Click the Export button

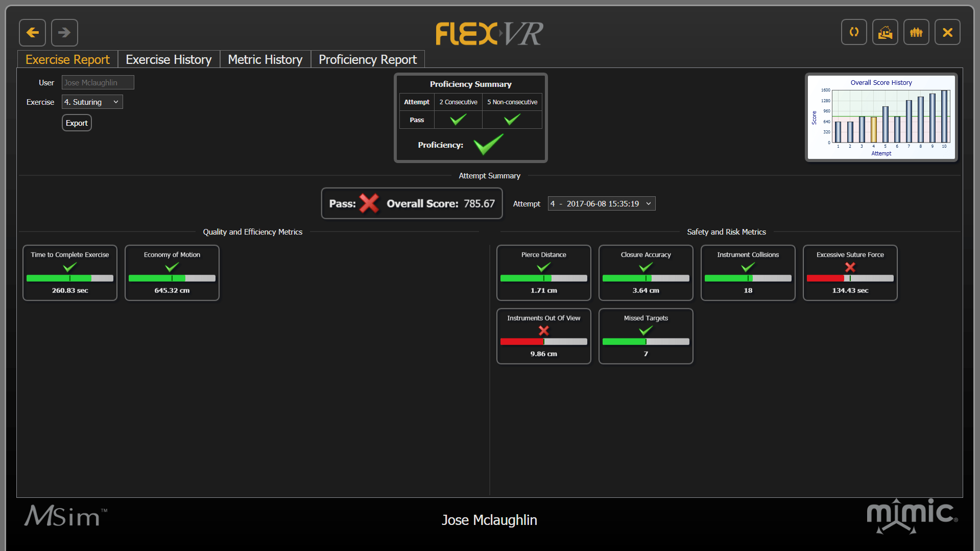click(x=77, y=123)
